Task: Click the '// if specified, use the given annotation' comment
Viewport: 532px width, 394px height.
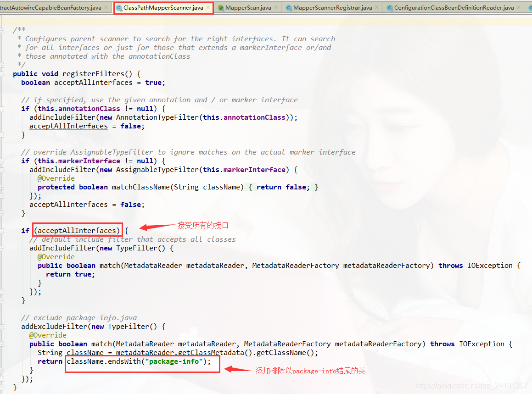Action: pyautogui.click(x=159, y=100)
